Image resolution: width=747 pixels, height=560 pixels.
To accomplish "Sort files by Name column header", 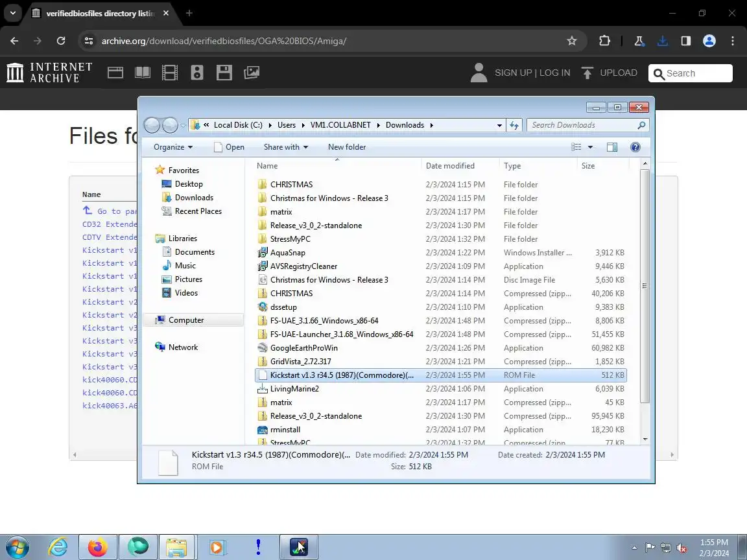I will point(337,166).
